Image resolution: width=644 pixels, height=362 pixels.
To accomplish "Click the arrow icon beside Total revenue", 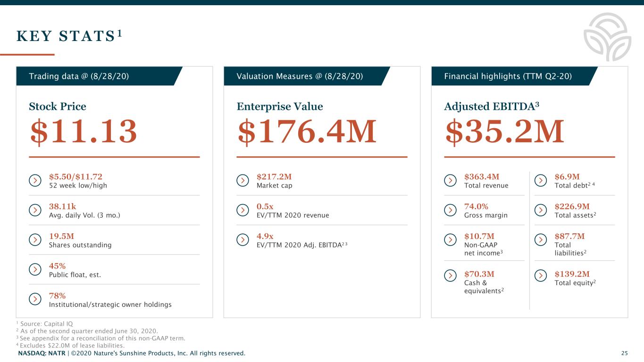I will 450,181.
